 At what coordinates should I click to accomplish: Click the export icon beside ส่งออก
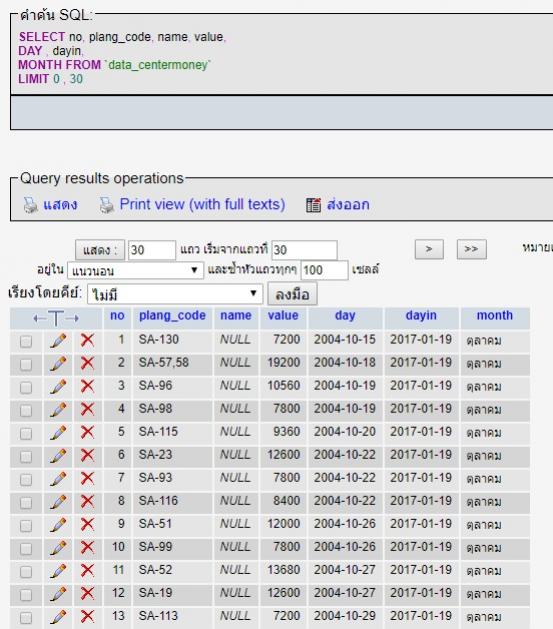pyautogui.click(x=313, y=205)
